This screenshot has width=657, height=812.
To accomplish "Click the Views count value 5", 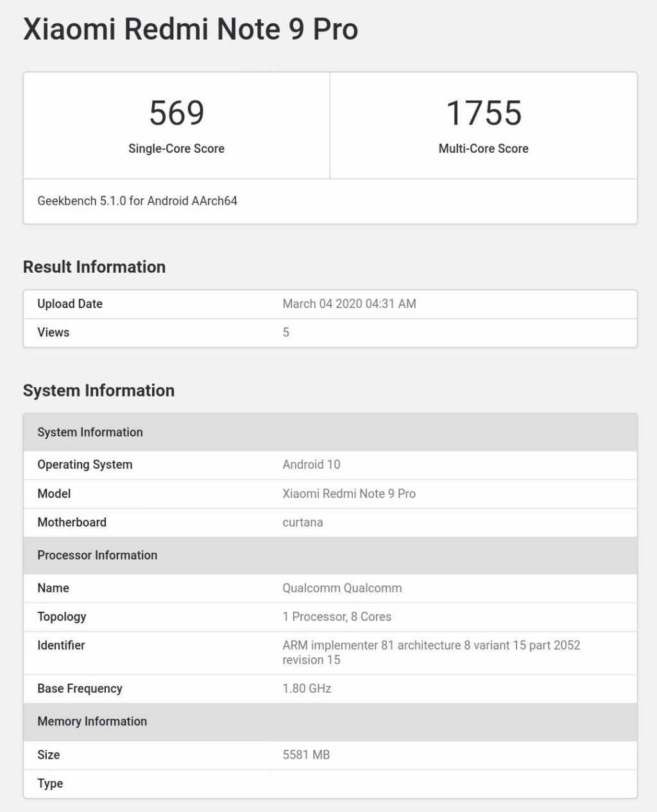I will 286,333.
